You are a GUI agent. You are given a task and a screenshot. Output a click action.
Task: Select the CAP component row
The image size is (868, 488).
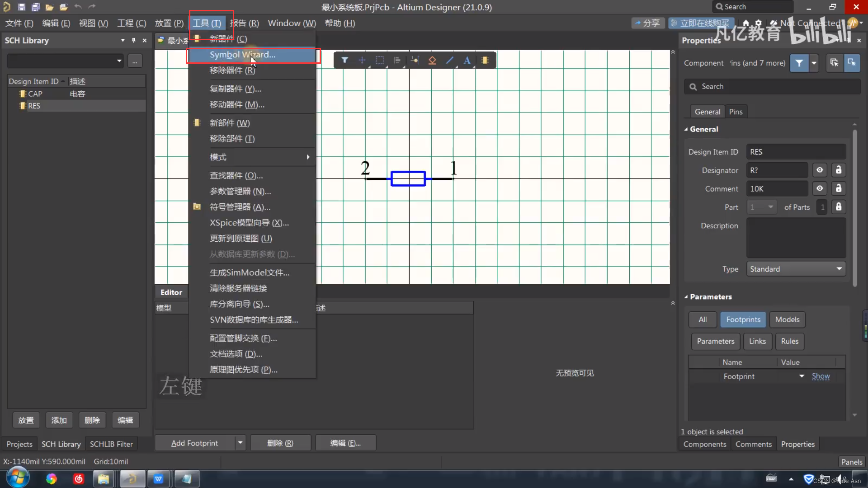coord(77,94)
